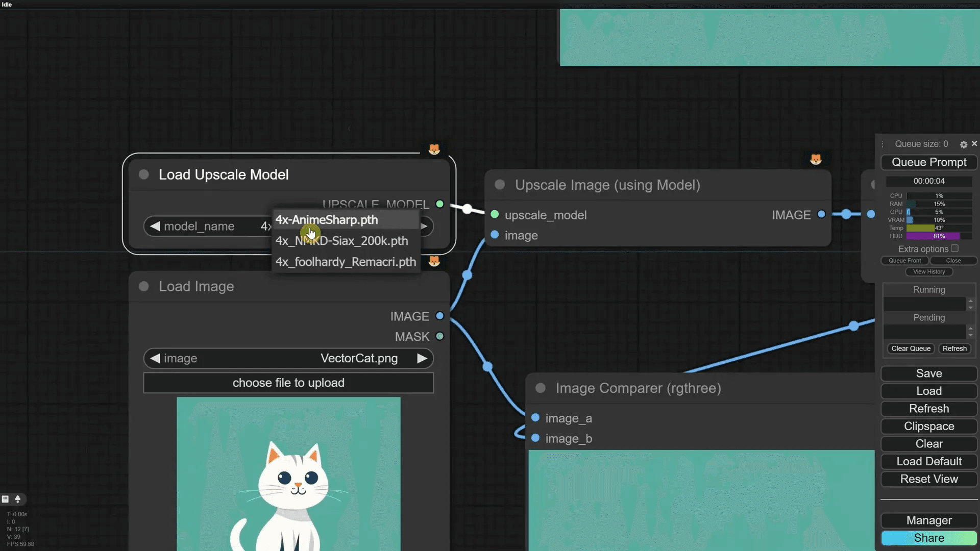Open the queue panel settings gear
Image resolution: width=980 pixels, height=551 pixels.
(964, 144)
